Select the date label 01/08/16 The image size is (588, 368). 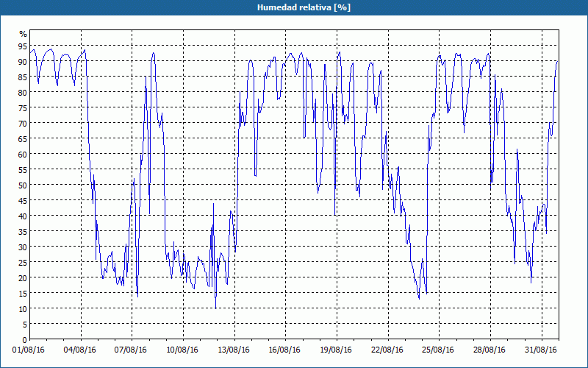click(x=29, y=350)
